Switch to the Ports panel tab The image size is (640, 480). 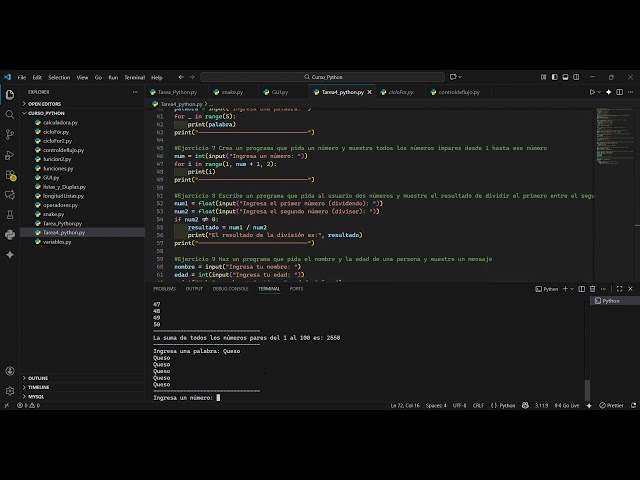(296, 289)
